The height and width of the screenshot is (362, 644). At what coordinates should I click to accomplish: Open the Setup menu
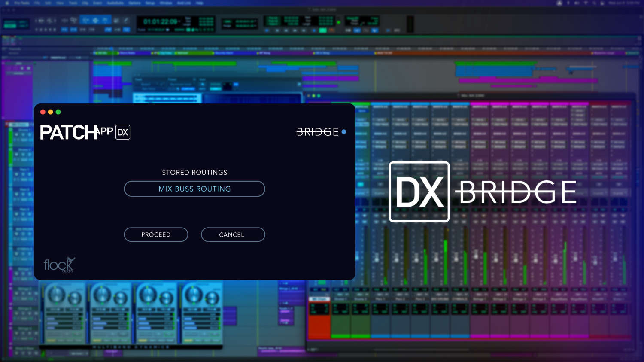tap(150, 3)
